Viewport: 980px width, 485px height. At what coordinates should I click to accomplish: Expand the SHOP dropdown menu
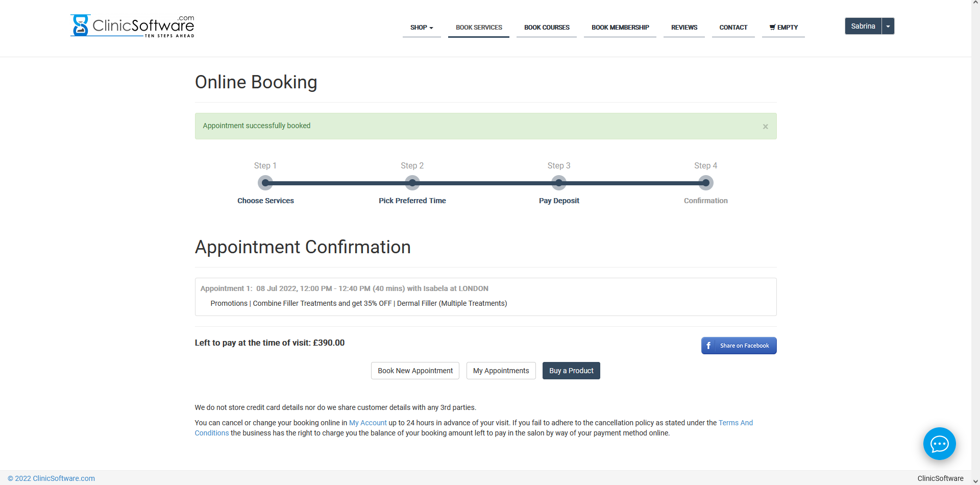point(421,28)
